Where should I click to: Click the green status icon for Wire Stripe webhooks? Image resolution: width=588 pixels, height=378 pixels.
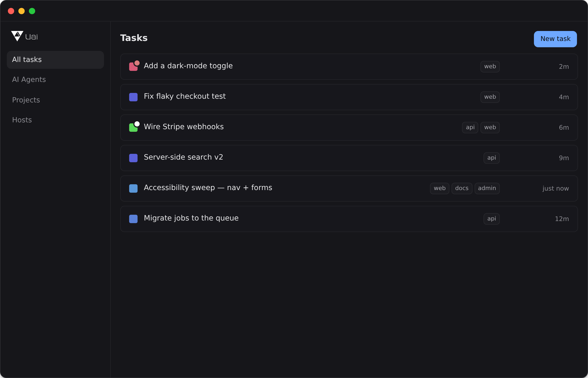point(133,128)
